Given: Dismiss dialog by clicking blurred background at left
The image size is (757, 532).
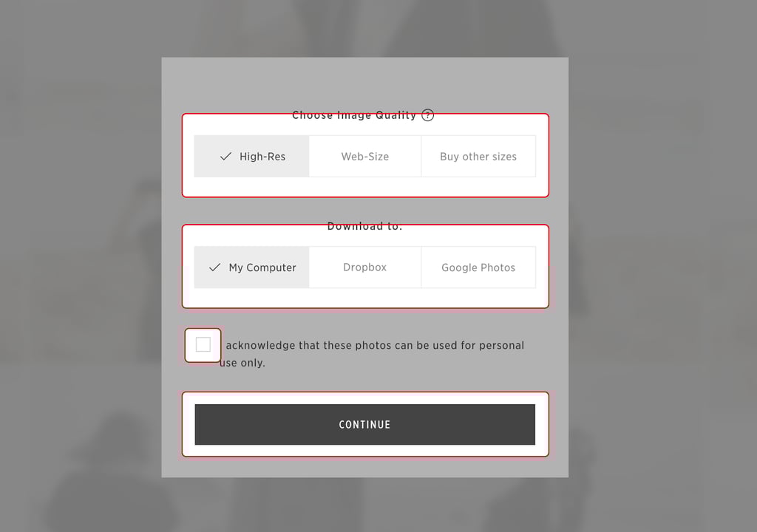Looking at the screenshot, I should coord(81,265).
